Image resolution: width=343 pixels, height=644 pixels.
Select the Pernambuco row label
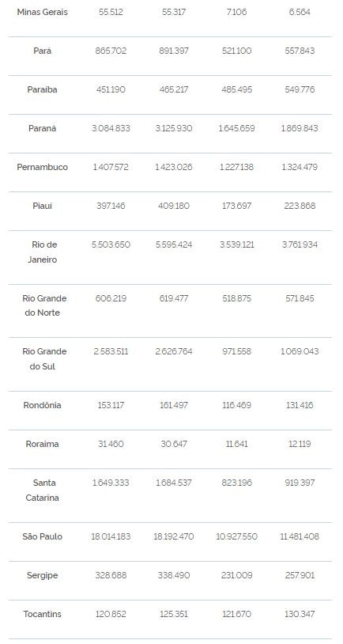coord(42,167)
